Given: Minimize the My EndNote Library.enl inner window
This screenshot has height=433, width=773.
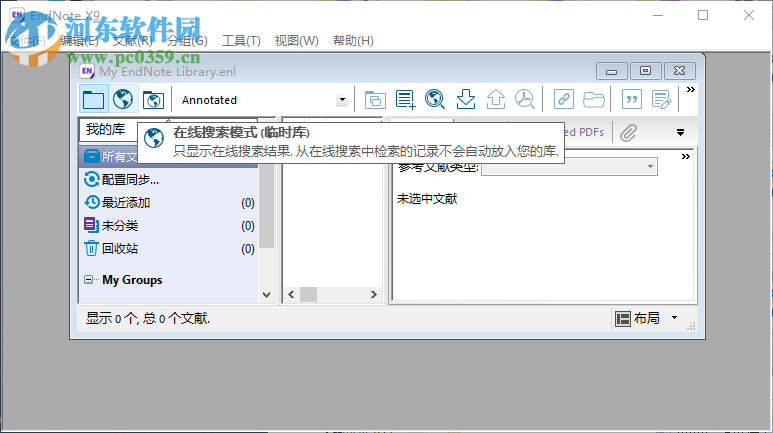Looking at the screenshot, I should [611, 72].
